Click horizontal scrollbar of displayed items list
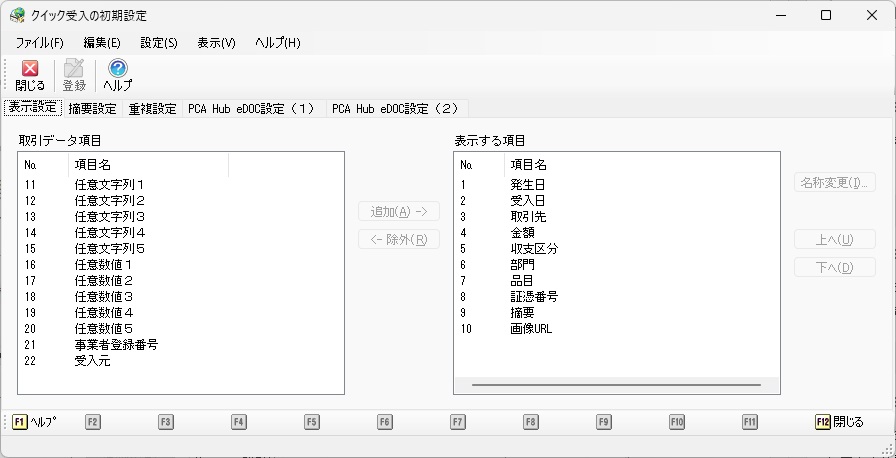Screen dimensions: 896x458 [x=615, y=384]
